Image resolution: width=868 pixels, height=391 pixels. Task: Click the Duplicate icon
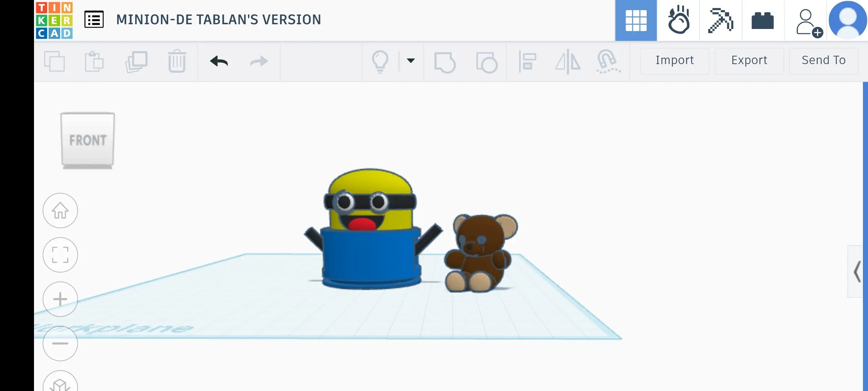[136, 62]
